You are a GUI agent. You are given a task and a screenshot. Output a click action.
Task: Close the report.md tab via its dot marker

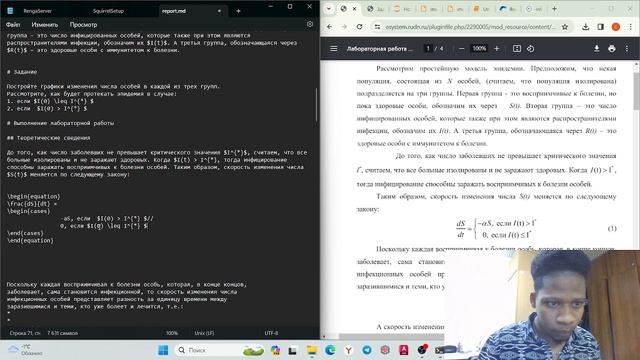point(220,11)
